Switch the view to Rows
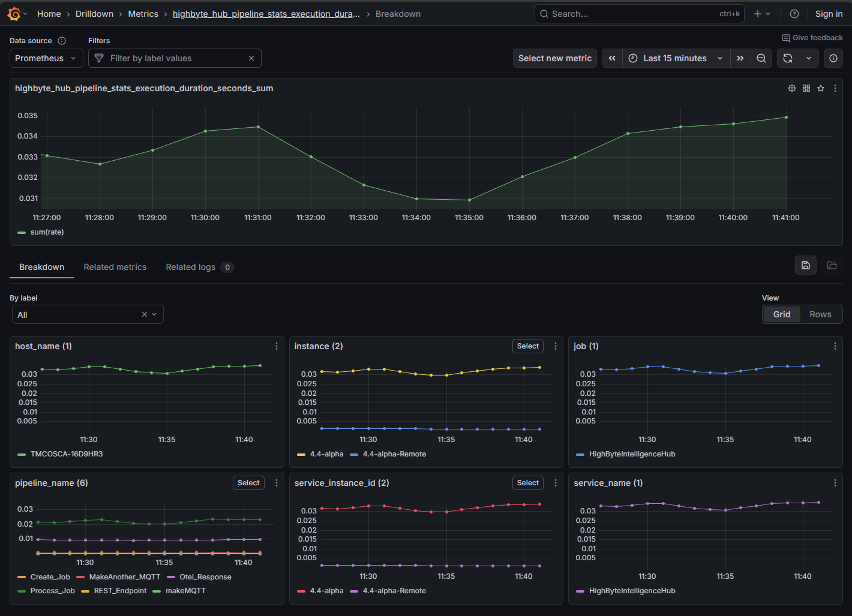 pos(820,314)
